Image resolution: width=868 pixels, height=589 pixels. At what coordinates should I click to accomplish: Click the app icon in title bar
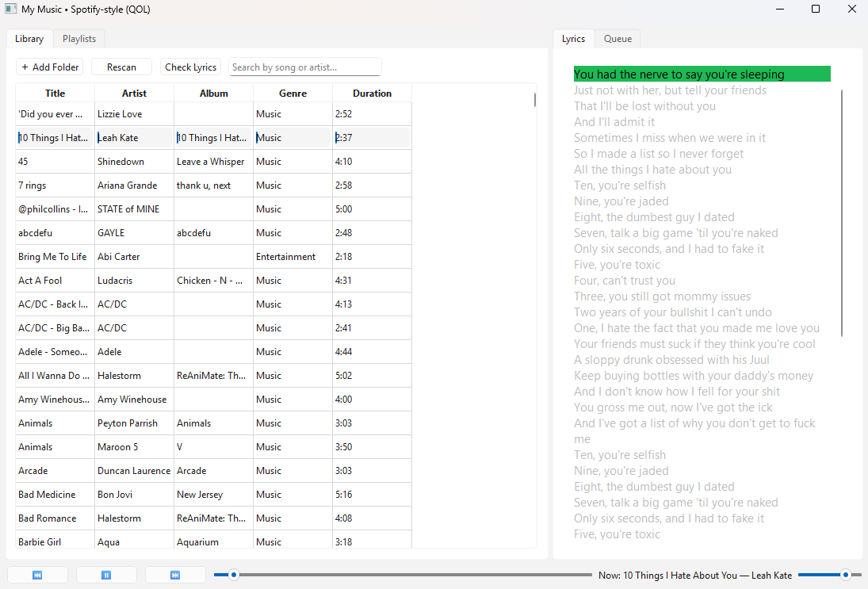click(x=10, y=9)
